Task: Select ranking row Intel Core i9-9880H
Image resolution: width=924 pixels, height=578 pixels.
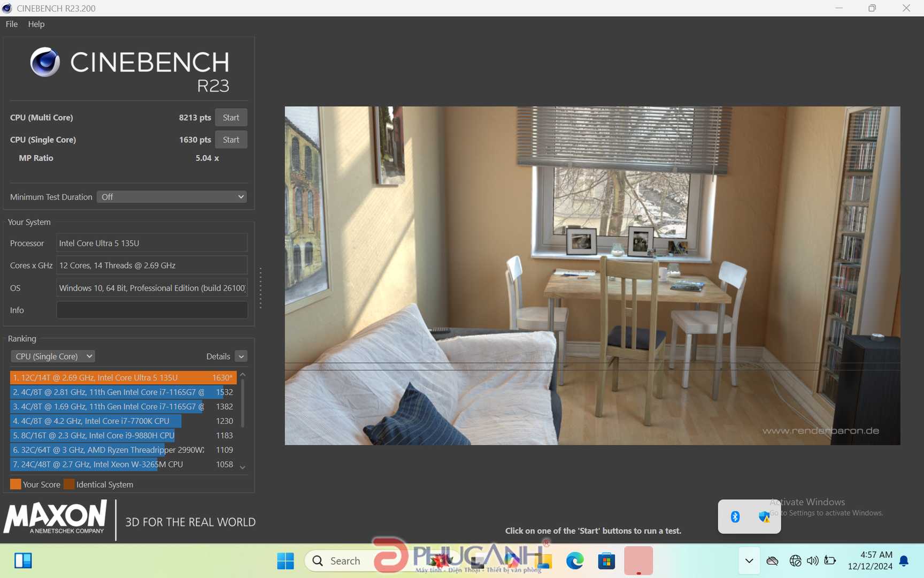Action: tap(123, 435)
